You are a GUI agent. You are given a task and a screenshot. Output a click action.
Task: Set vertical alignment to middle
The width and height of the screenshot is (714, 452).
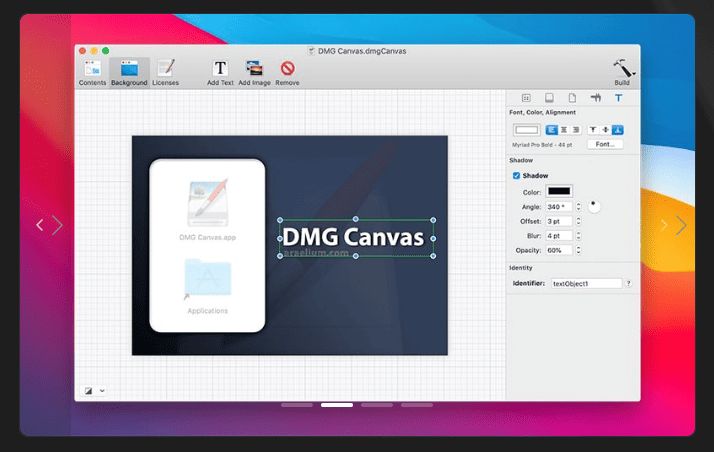coord(605,130)
